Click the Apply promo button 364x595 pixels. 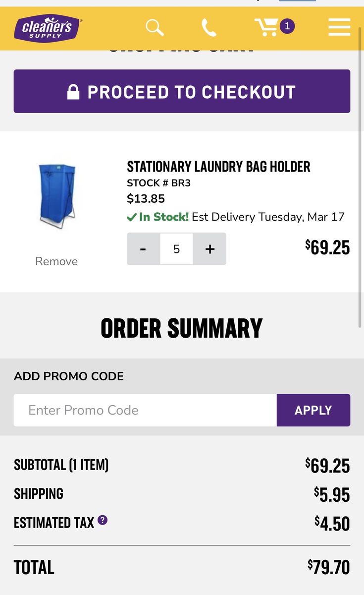click(x=313, y=410)
